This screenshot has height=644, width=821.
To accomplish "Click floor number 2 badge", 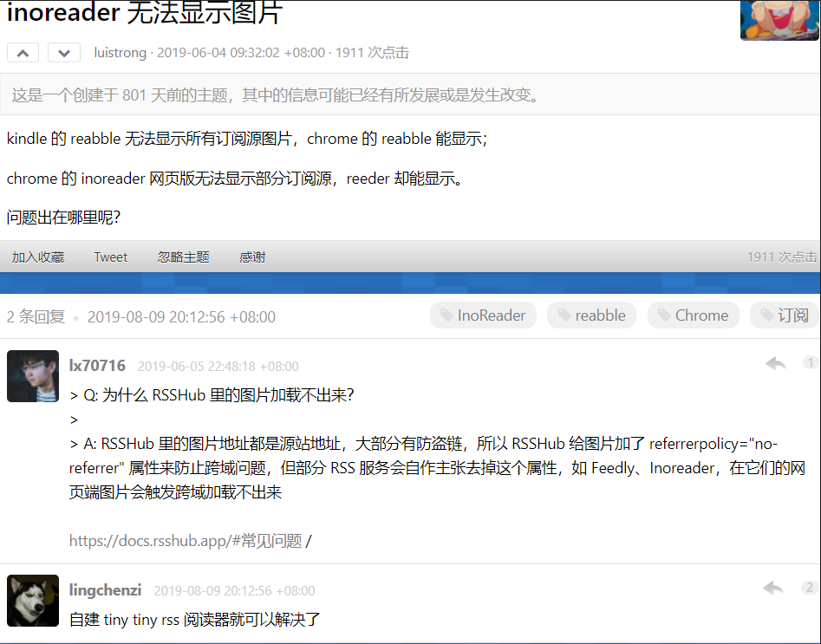I will 810,588.
